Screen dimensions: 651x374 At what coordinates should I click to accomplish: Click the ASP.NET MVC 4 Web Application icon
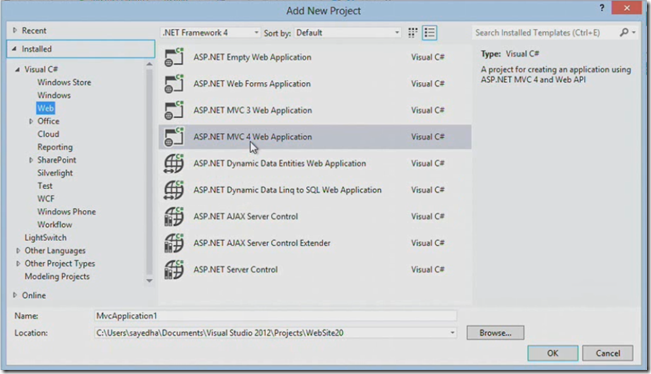point(174,137)
